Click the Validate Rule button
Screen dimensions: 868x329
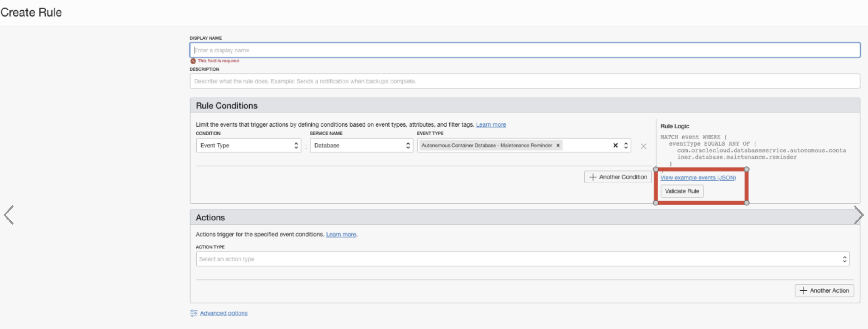tap(682, 191)
